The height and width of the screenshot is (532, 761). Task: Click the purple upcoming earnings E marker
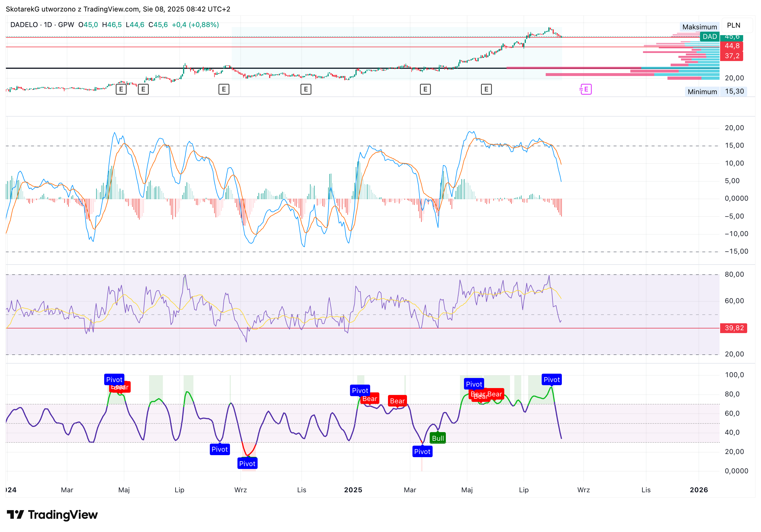pyautogui.click(x=586, y=89)
